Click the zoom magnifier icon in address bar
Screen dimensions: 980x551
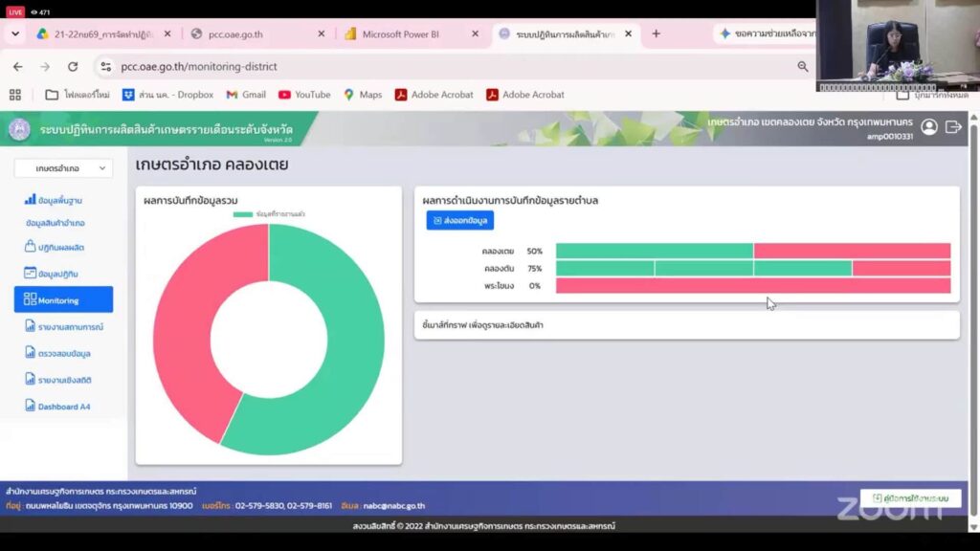click(803, 66)
